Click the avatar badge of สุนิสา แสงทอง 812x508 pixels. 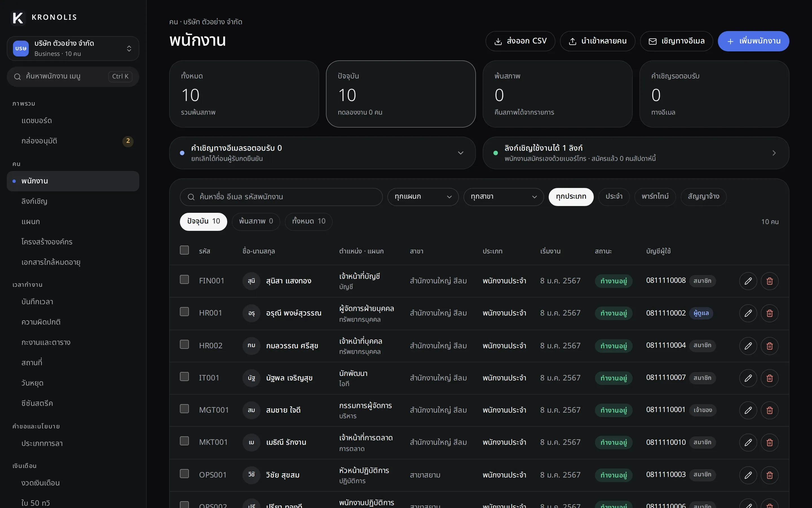tap(251, 281)
